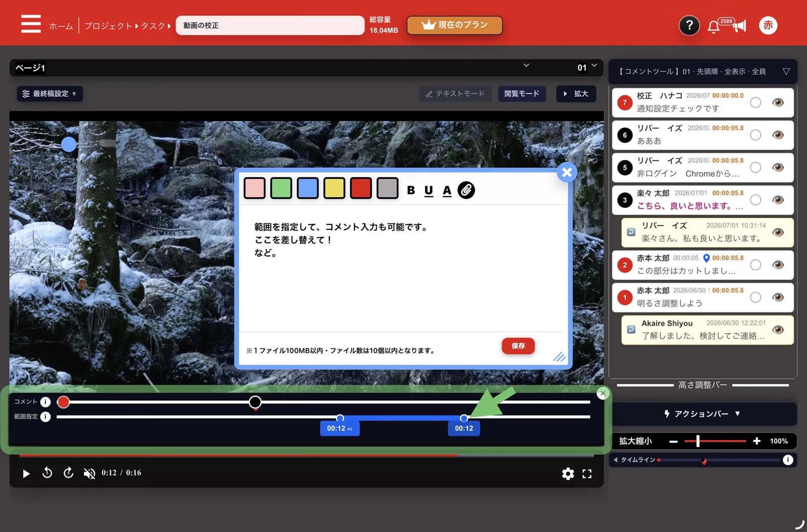
Task: Collapse the タイムライン left arrow
Action: pyautogui.click(x=615, y=460)
